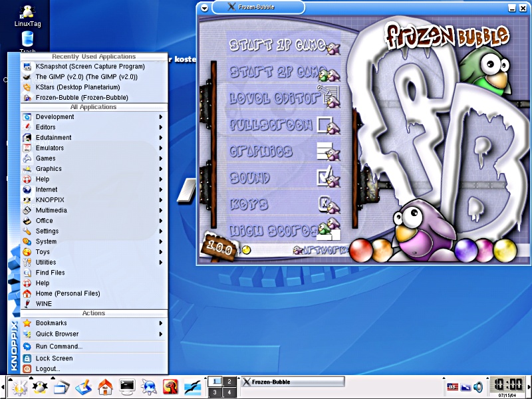The height and width of the screenshot is (399, 532).
Task: Open the Level Editor in Frozen-Bubble
Action: click(x=285, y=98)
